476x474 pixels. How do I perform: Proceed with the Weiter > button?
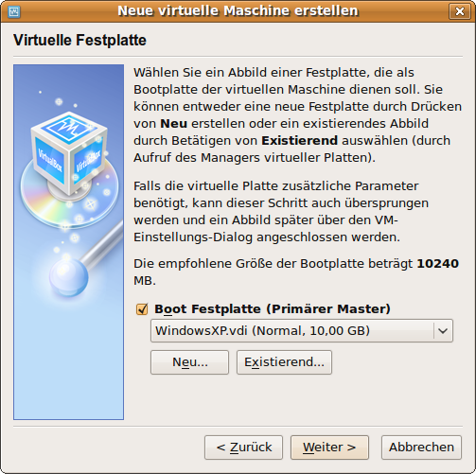coord(329,448)
